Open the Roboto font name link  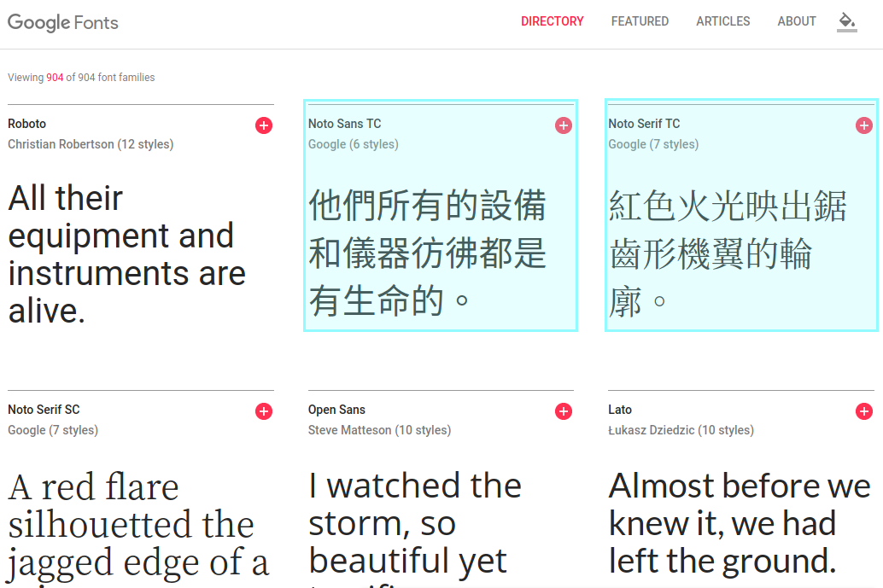[x=27, y=124]
